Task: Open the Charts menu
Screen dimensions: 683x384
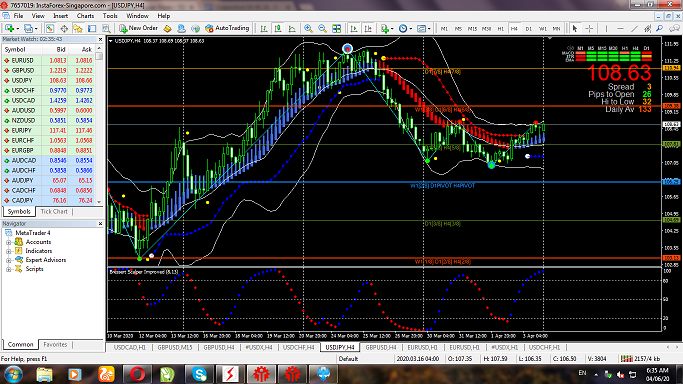Action: (85, 16)
